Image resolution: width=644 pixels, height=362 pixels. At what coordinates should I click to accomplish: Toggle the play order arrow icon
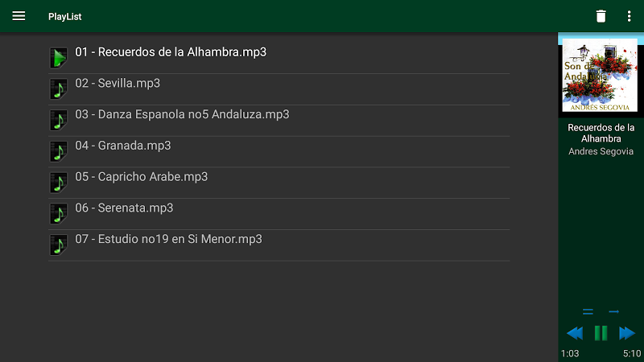(x=614, y=311)
